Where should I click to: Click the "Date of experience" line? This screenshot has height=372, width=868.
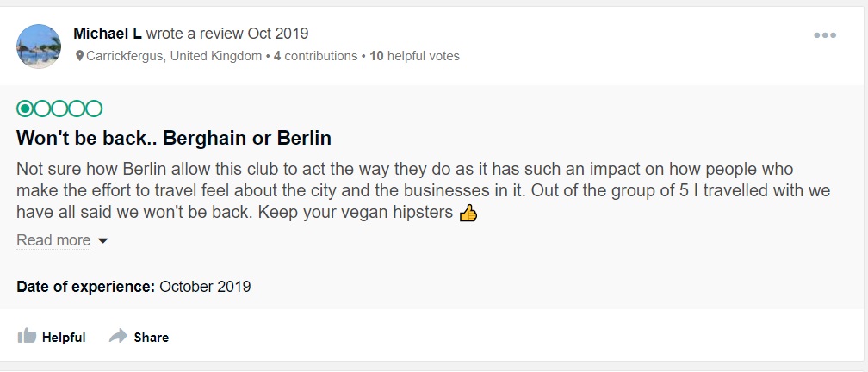(133, 287)
